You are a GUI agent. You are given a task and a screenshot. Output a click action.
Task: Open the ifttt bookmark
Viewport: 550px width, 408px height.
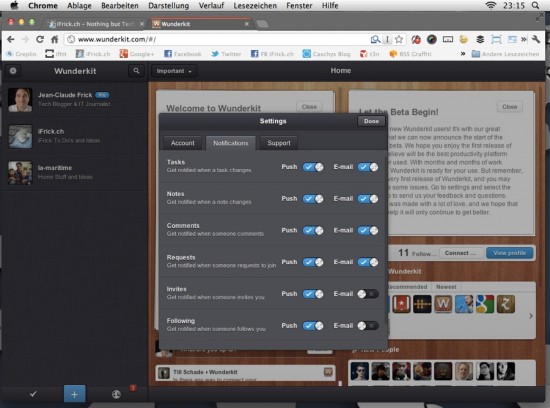coord(56,54)
